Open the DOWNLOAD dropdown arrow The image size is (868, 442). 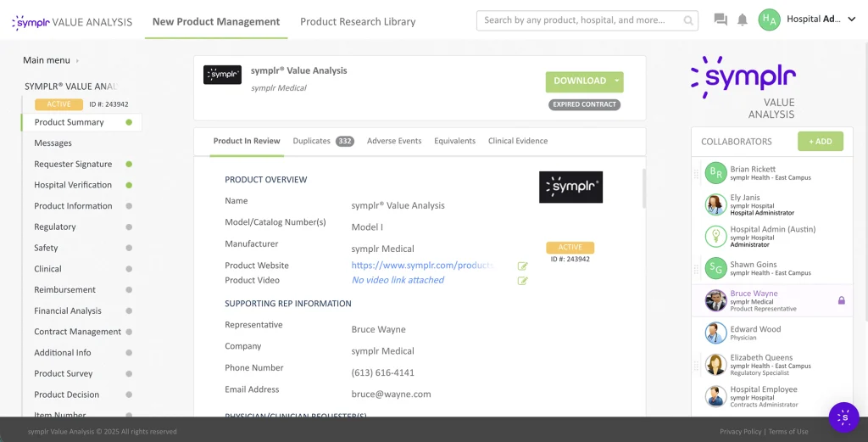click(617, 81)
